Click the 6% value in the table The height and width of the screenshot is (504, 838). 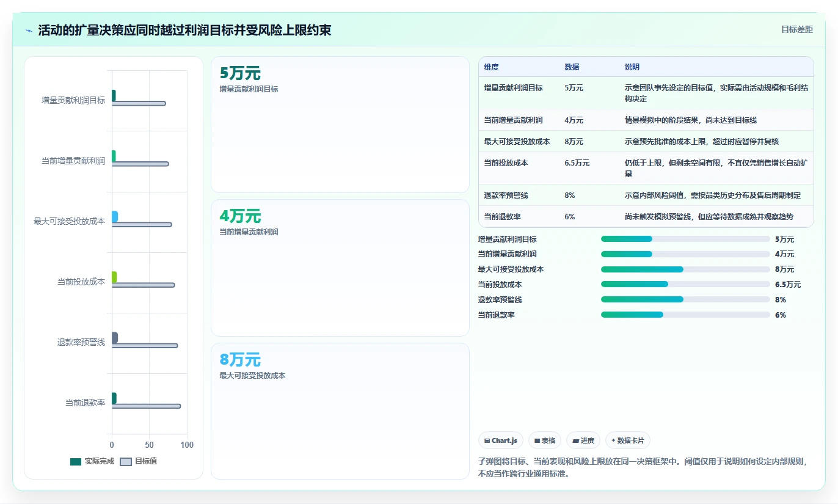569,216
